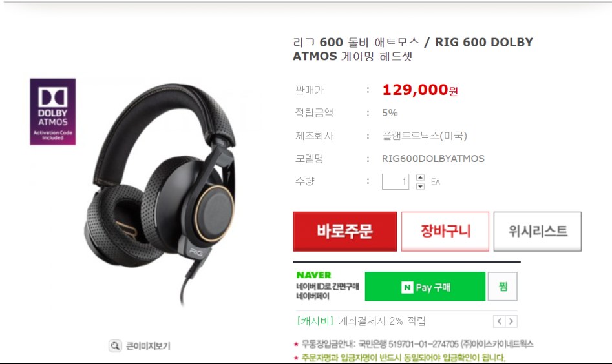
Task: Click the 큰이미지보기 link
Action: pos(148,346)
